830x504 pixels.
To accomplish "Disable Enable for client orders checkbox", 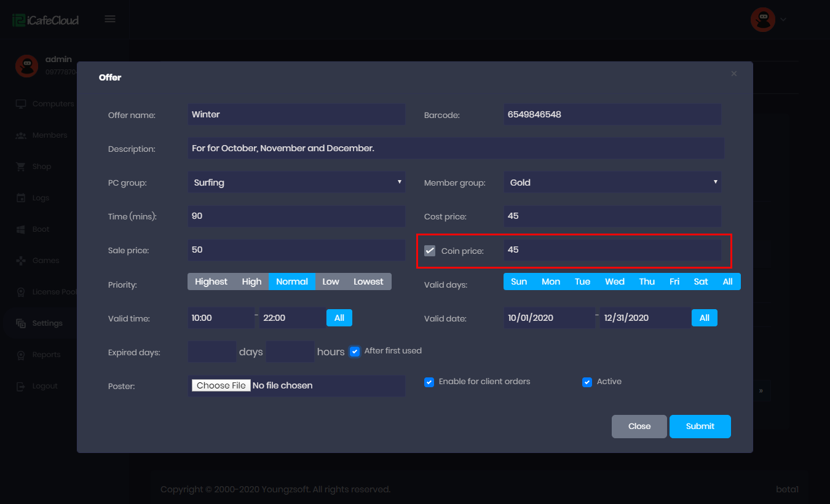I will [x=429, y=382].
